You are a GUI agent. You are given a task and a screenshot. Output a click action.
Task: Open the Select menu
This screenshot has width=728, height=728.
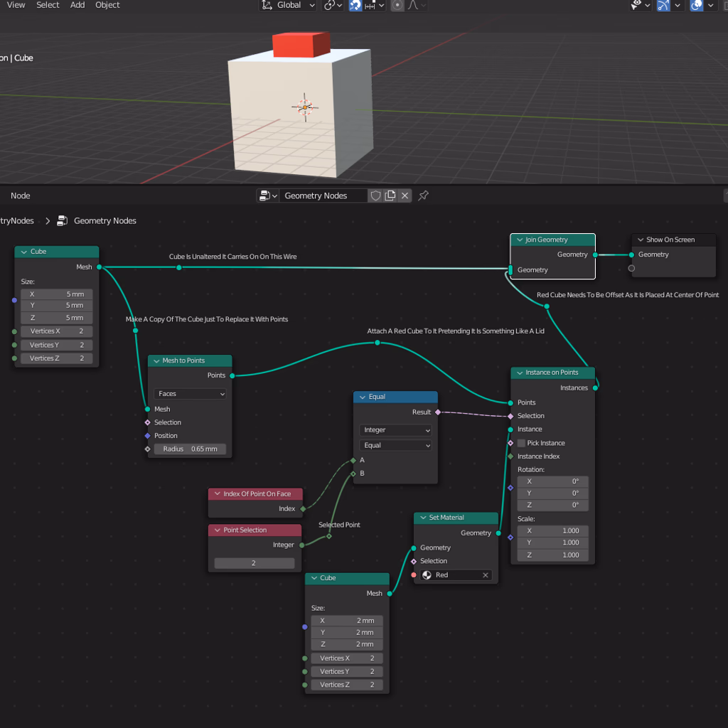[x=48, y=5]
